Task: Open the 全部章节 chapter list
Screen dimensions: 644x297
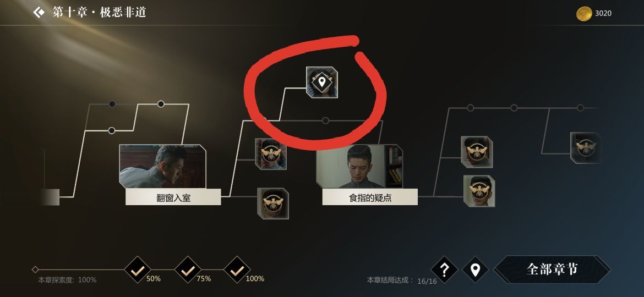Action: click(552, 269)
